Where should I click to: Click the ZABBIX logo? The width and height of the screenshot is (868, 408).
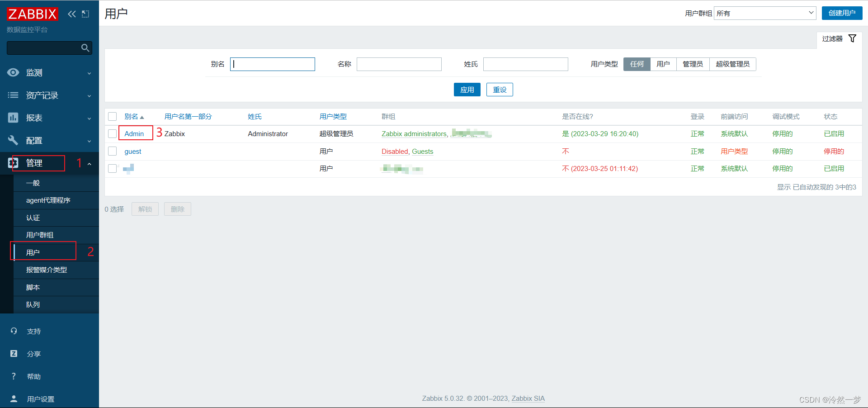[33, 14]
